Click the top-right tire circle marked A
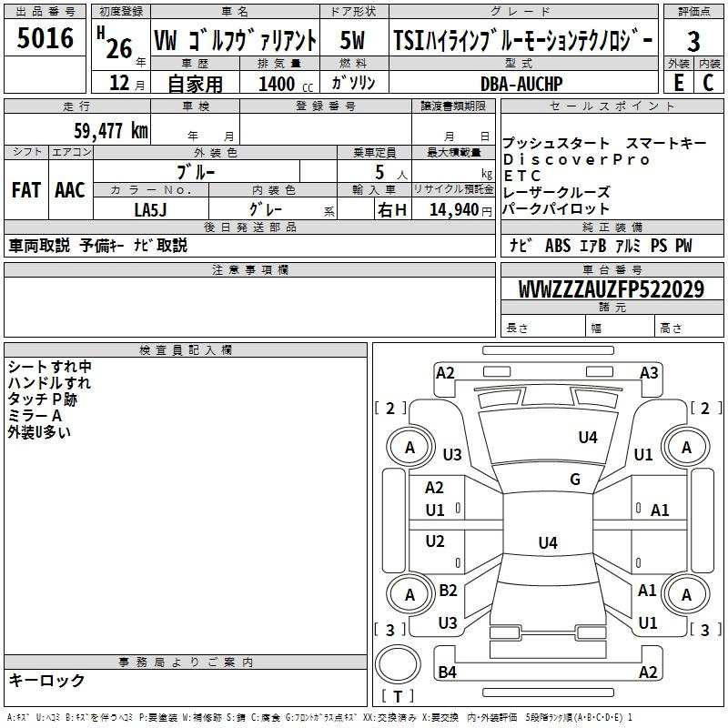 (x=686, y=447)
